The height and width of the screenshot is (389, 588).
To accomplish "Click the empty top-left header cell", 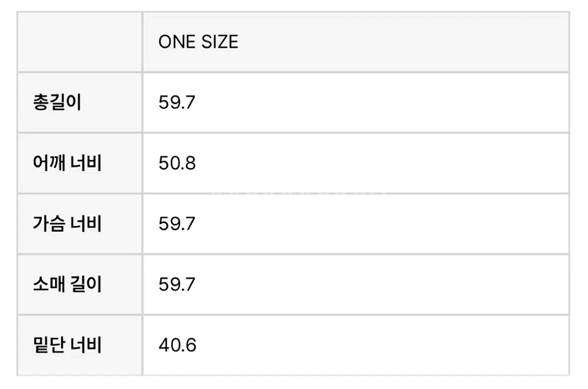I will [79, 41].
